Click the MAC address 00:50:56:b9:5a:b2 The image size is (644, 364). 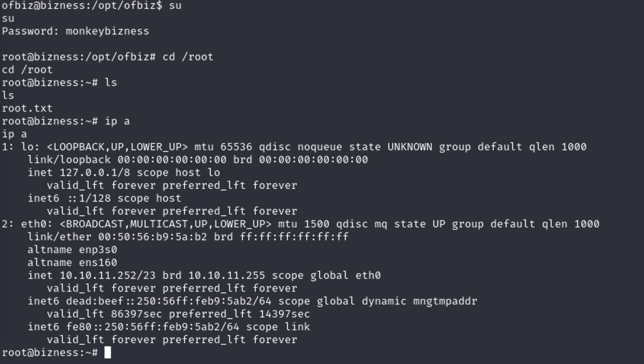point(153,237)
